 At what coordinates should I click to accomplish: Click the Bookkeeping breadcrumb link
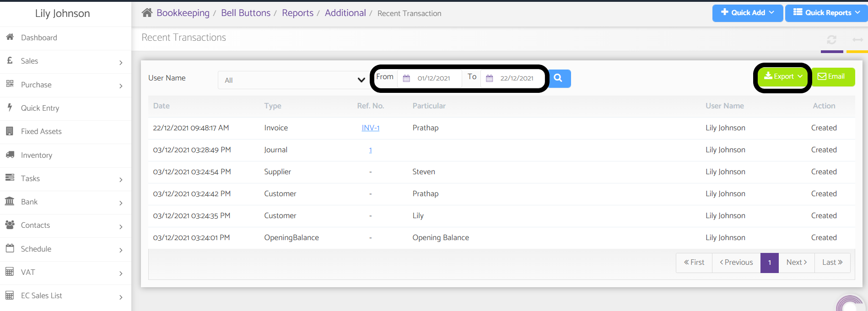click(x=183, y=13)
